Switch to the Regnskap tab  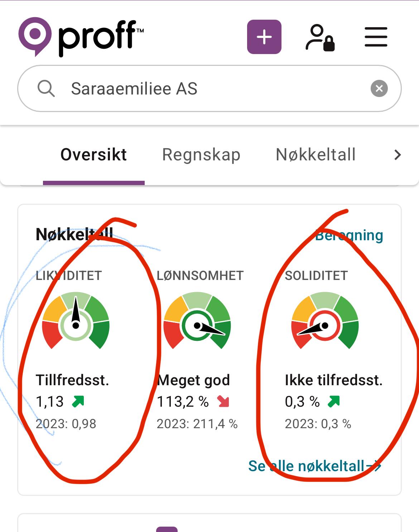coord(201,155)
